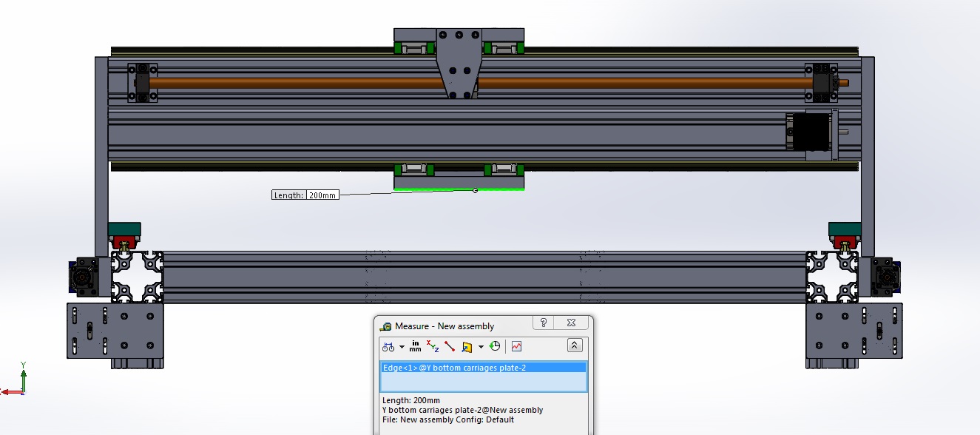
Task: Click Create Sensor graph icon
Action: tap(516, 345)
